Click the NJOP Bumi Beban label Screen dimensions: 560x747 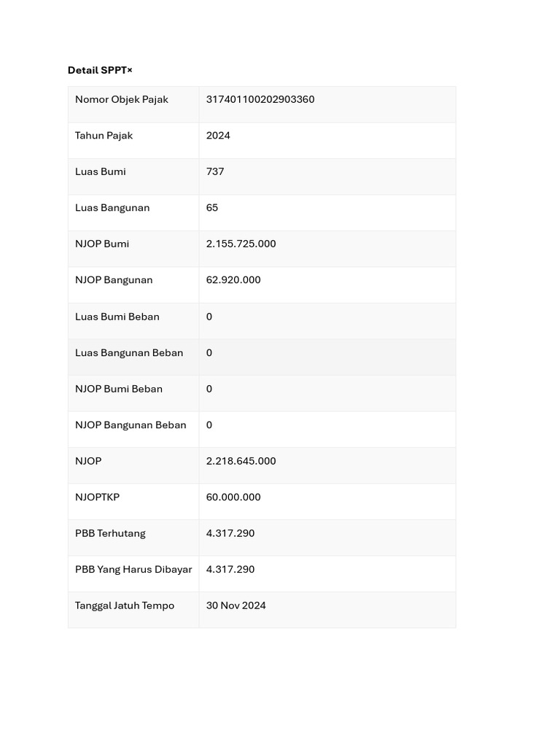[119, 389]
